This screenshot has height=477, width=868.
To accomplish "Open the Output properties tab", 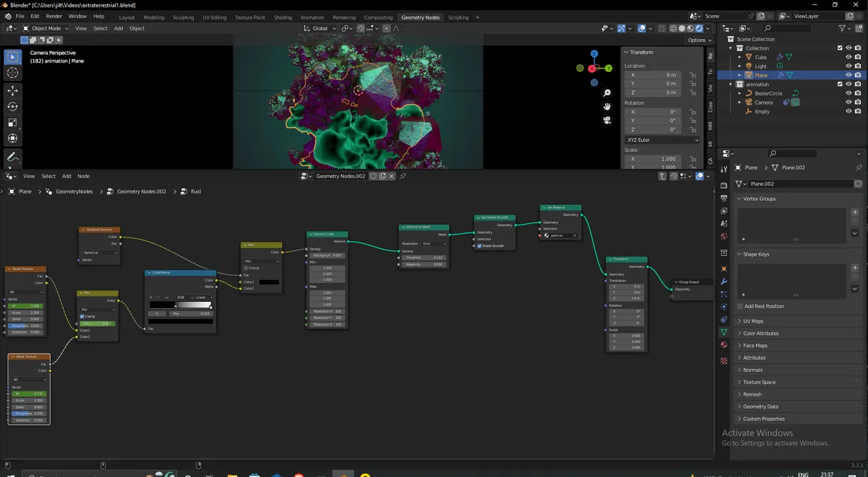I will (724, 198).
